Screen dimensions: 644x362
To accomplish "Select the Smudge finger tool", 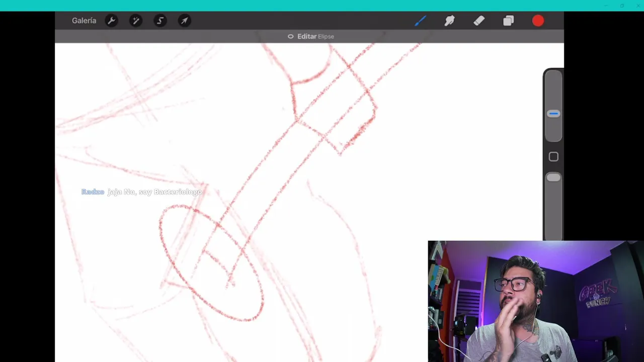I will pyautogui.click(x=449, y=21).
